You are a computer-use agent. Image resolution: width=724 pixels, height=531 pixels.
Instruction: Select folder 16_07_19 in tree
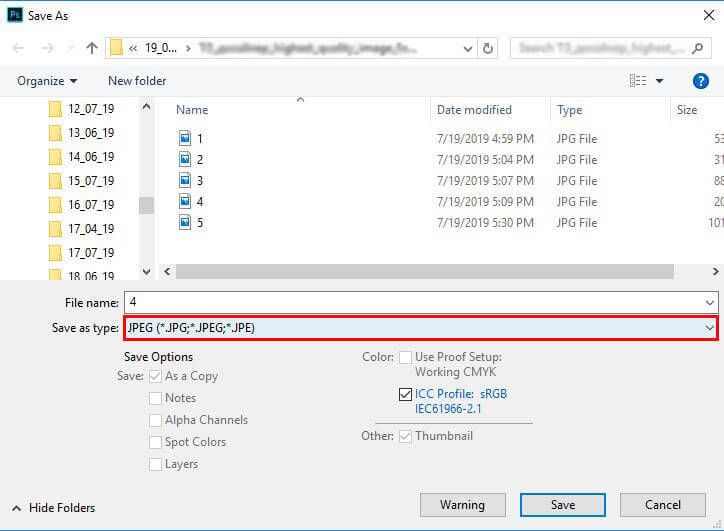pos(82,205)
